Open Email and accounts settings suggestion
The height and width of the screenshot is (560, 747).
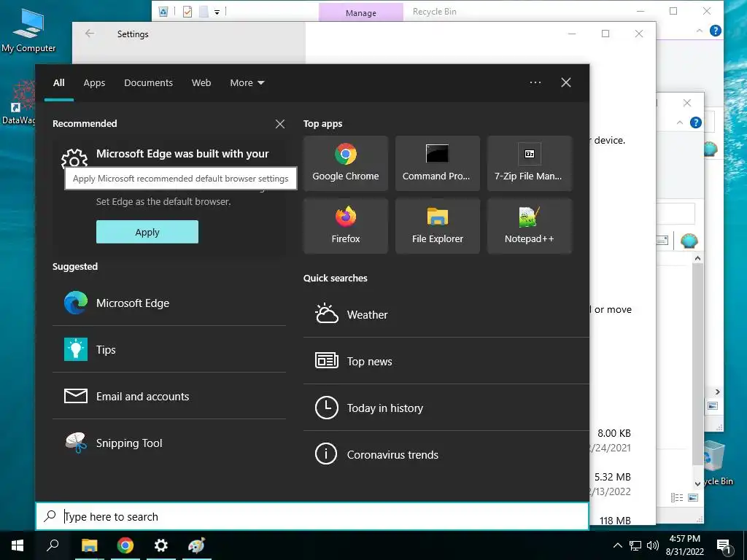(x=169, y=396)
